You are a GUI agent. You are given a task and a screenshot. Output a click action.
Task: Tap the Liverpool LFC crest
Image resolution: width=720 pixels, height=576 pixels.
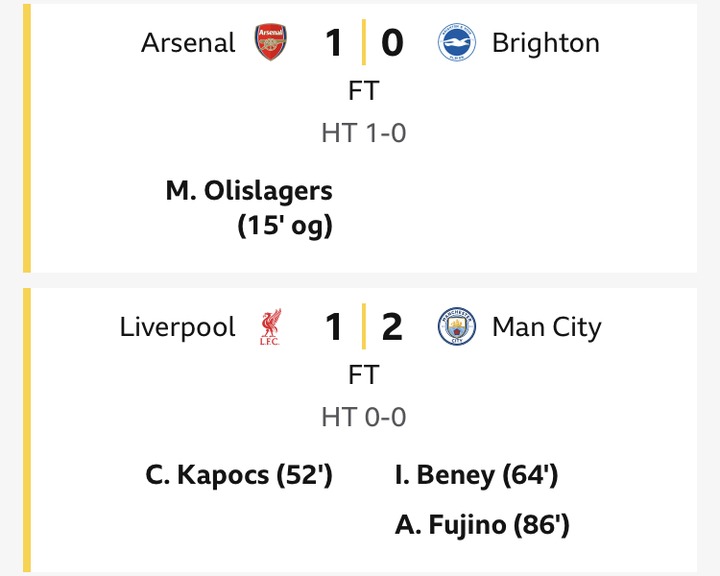pos(272,327)
